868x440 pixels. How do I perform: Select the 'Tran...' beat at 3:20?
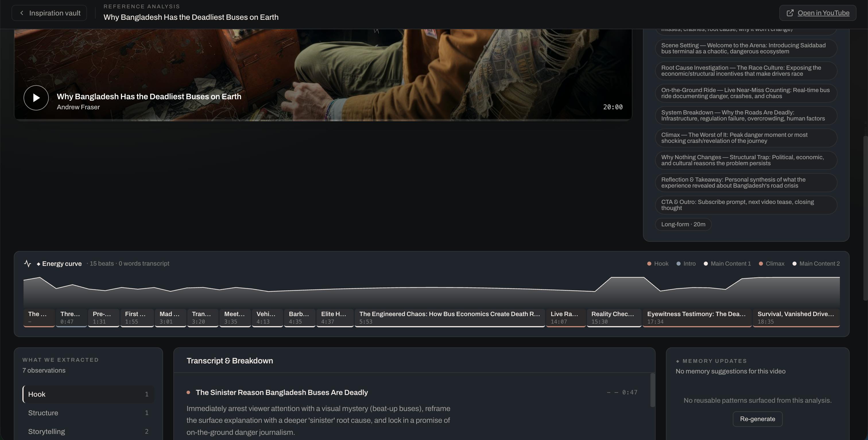point(203,318)
